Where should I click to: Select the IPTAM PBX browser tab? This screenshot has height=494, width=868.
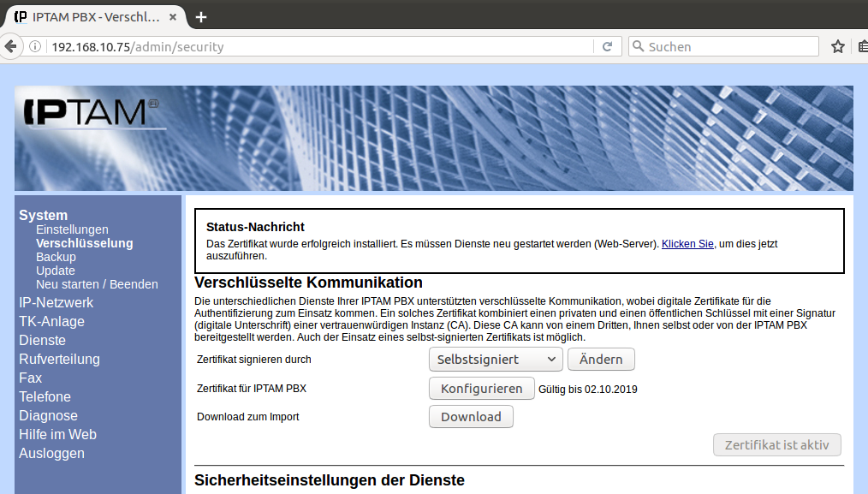(x=86, y=16)
